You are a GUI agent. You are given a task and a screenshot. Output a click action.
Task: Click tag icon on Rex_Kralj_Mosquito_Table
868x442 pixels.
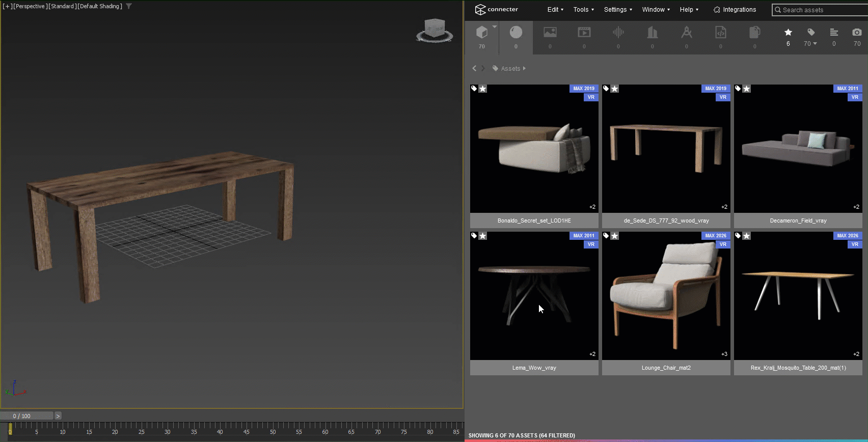pyautogui.click(x=738, y=236)
